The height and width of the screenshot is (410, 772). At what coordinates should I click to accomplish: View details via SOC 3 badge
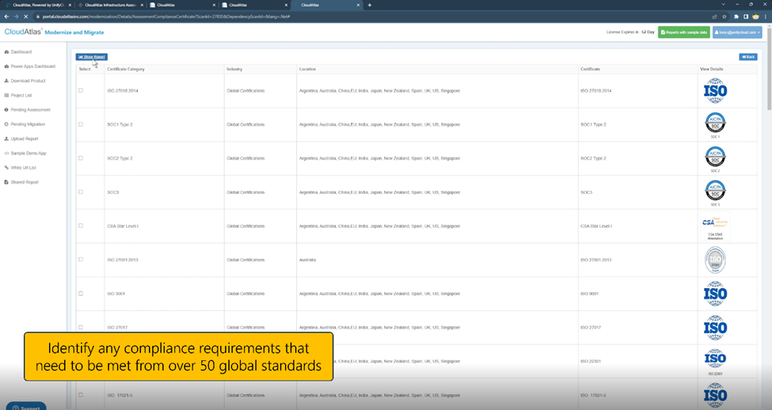715,192
